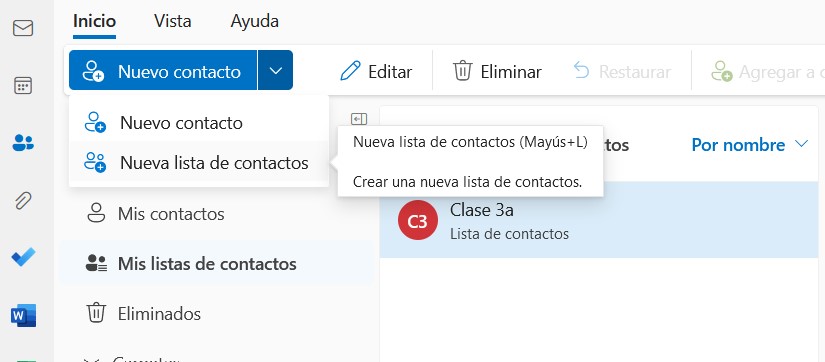Expand the Nuevo contacto split-button arrow
The height and width of the screenshot is (362, 825).
(276, 71)
